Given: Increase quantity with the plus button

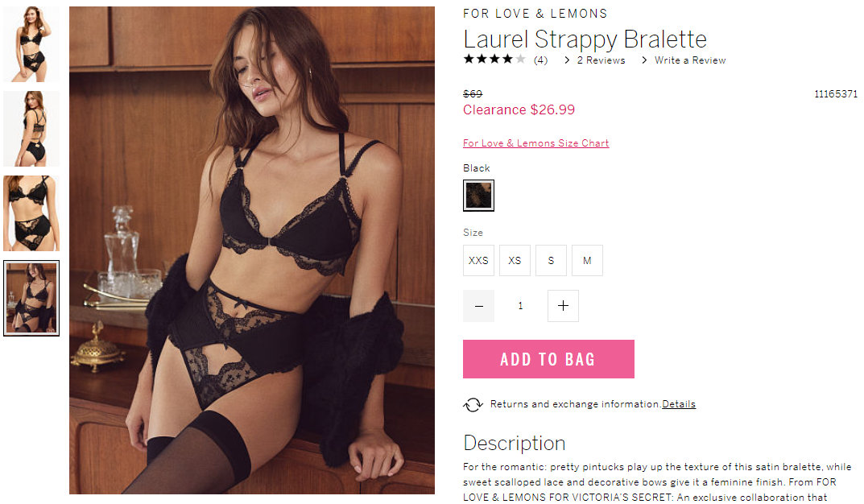Looking at the screenshot, I should (563, 306).
